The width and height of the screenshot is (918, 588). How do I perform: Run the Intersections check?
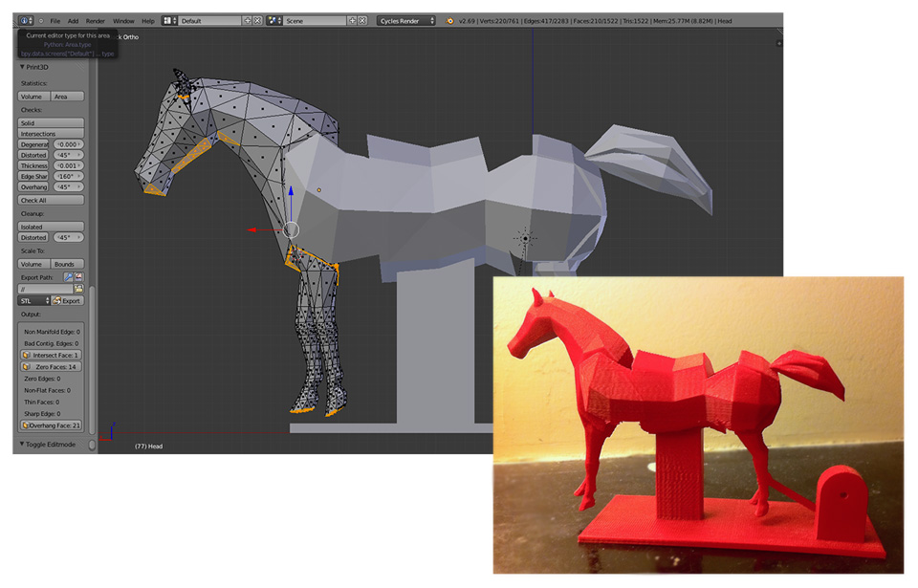(51, 134)
